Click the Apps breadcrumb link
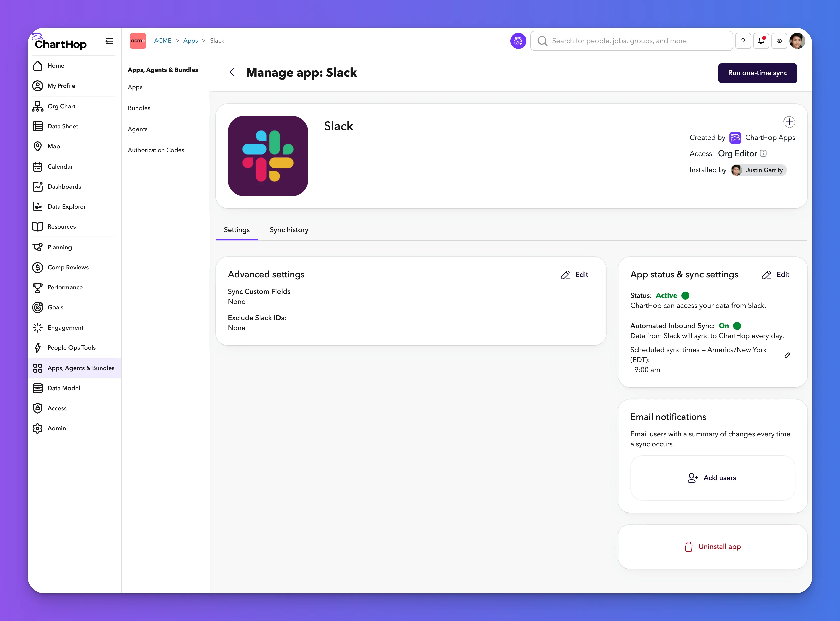840x621 pixels. [190, 41]
